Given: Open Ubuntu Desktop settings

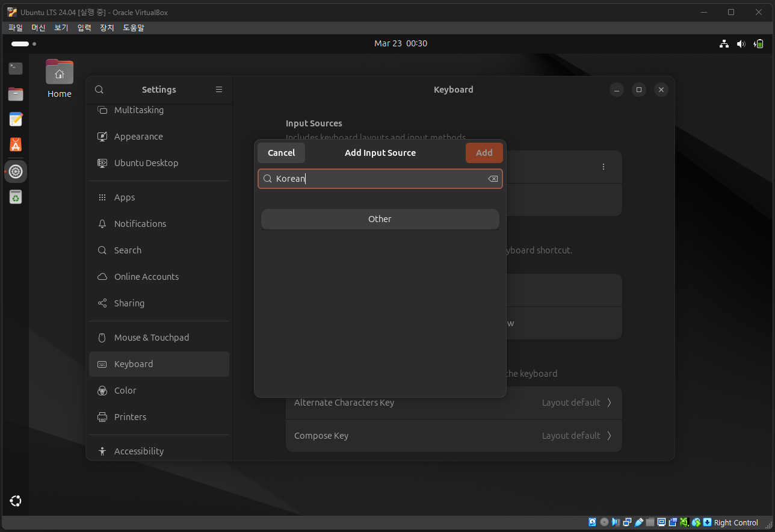Looking at the screenshot, I should (159, 163).
